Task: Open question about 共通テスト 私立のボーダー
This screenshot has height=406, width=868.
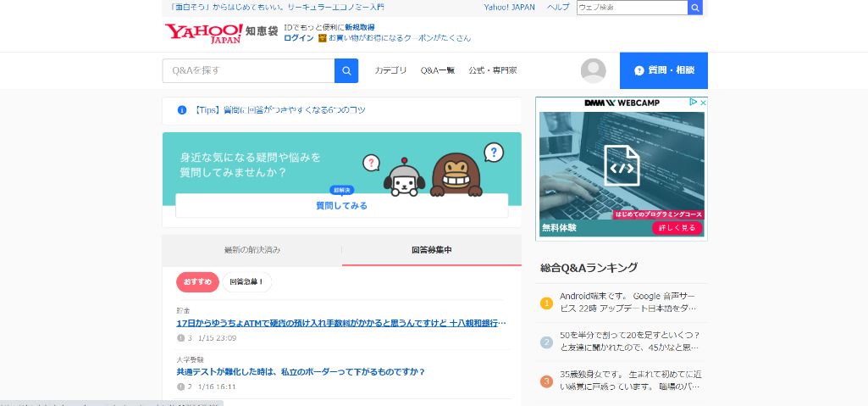Action: pyautogui.click(x=301, y=371)
